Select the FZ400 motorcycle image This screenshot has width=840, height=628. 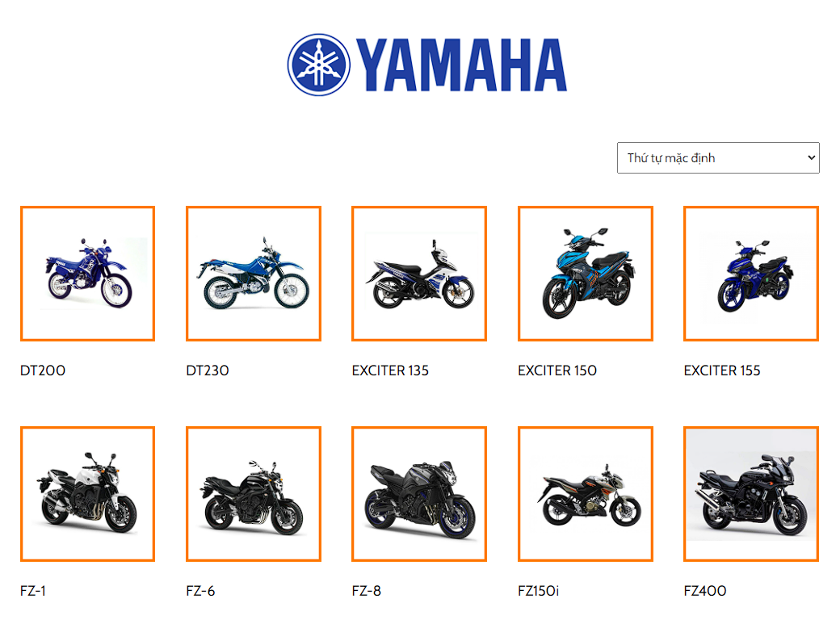coord(751,494)
